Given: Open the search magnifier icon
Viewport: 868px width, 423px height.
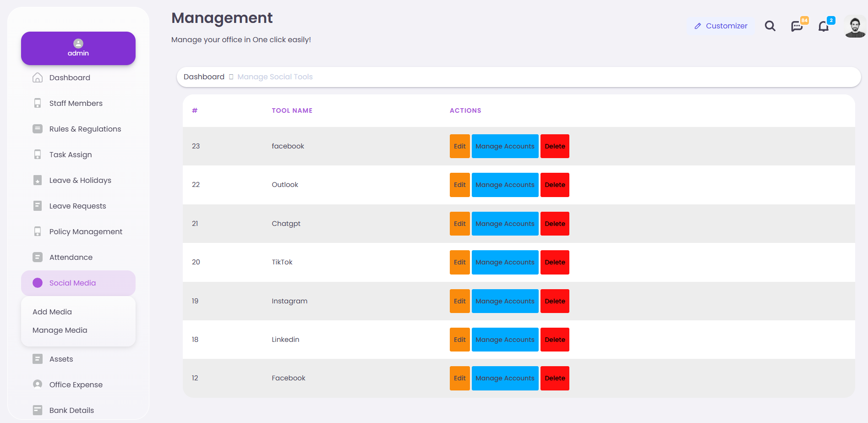Looking at the screenshot, I should pyautogui.click(x=770, y=26).
